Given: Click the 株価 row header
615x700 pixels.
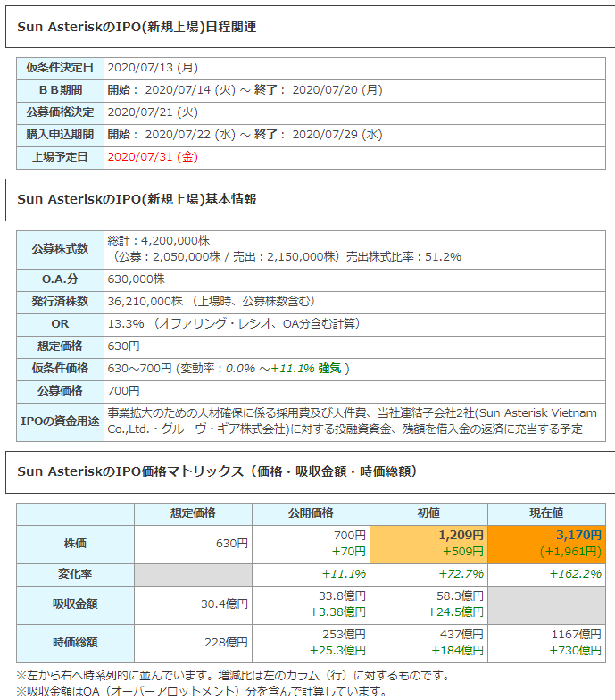Looking at the screenshot, I should [x=75, y=545].
